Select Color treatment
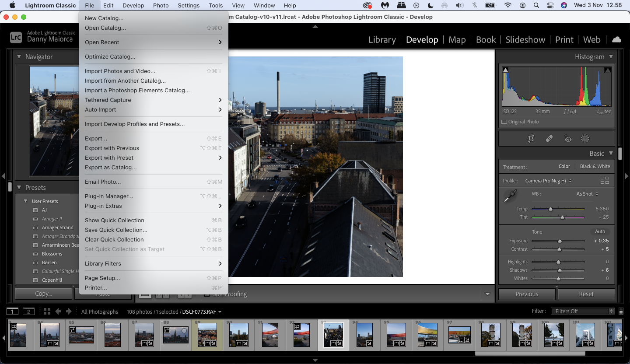The height and width of the screenshot is (364, 630). [564, 166]
